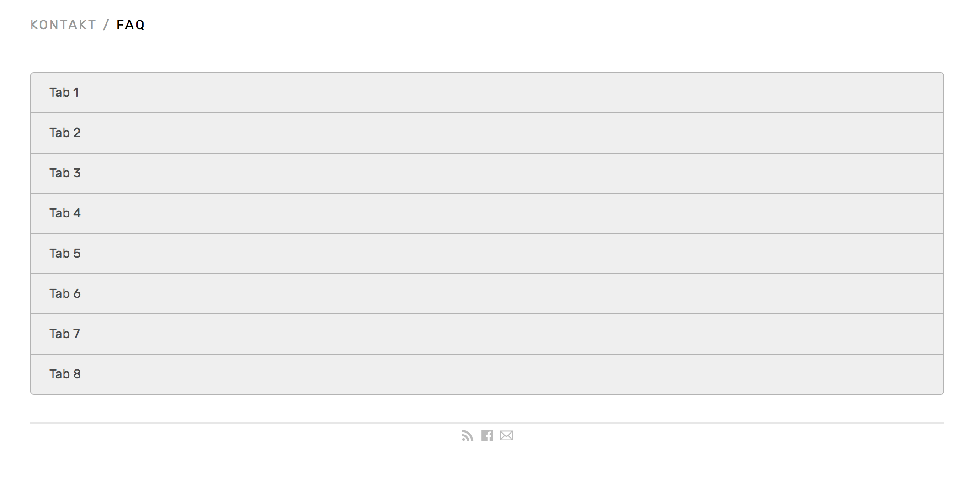Expand the Tab 1 accordion section

point(487,93)
